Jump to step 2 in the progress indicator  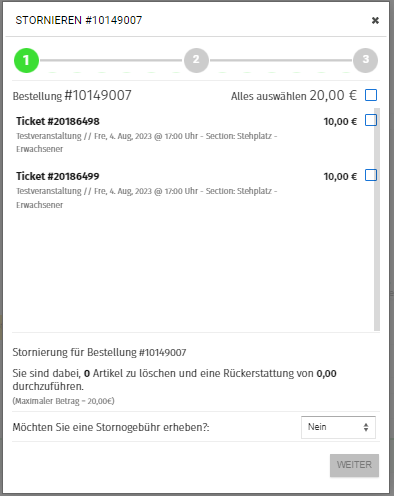click(196, 60)
